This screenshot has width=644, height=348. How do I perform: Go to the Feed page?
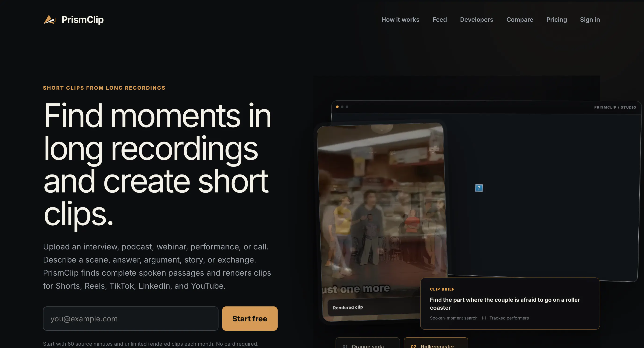coord(440,19)
